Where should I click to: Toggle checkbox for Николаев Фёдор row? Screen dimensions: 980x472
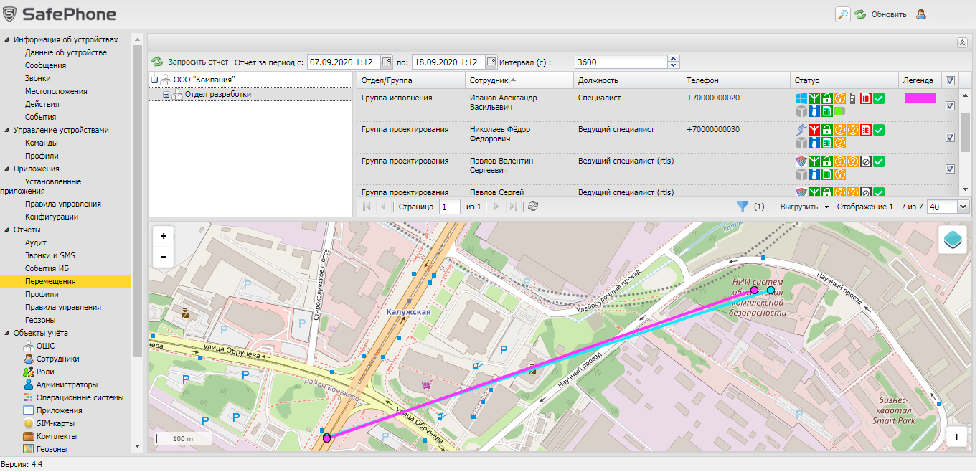pyautogui.click(x=950, y=137)
